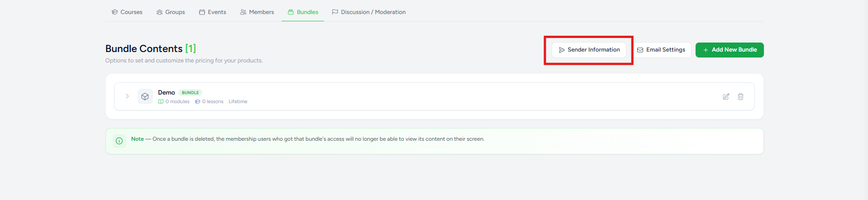Go to the Events tab
The image size is (868, 200).
pyautogui.click(x=213, y=12)
